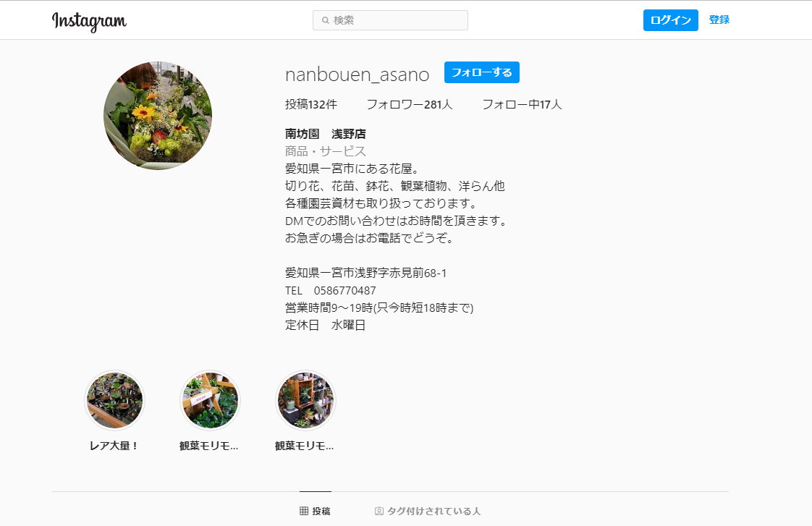Switch to タグ付けされている人 tab
The width and height of the screenshot is (812, 526).
click(427, 511)
